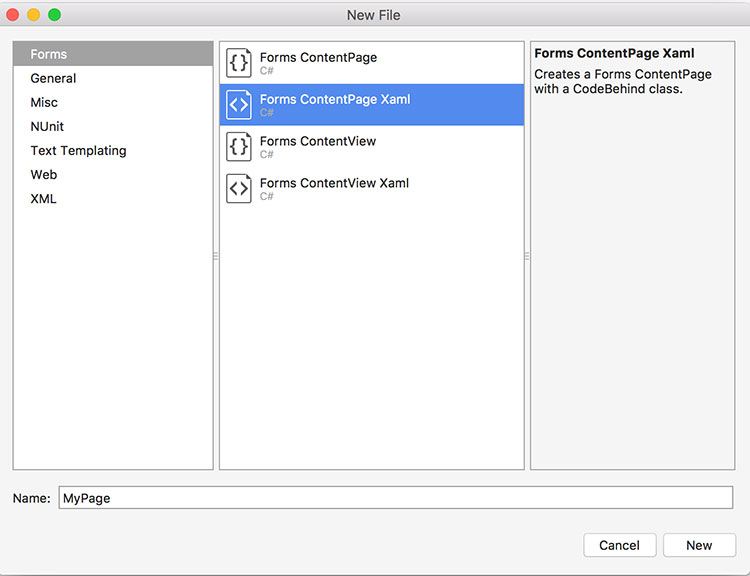The width and height of the screenshot is (750, 576).
Task: Click the Cancel button
Action: pyautogui.click(x=619, y=545)
